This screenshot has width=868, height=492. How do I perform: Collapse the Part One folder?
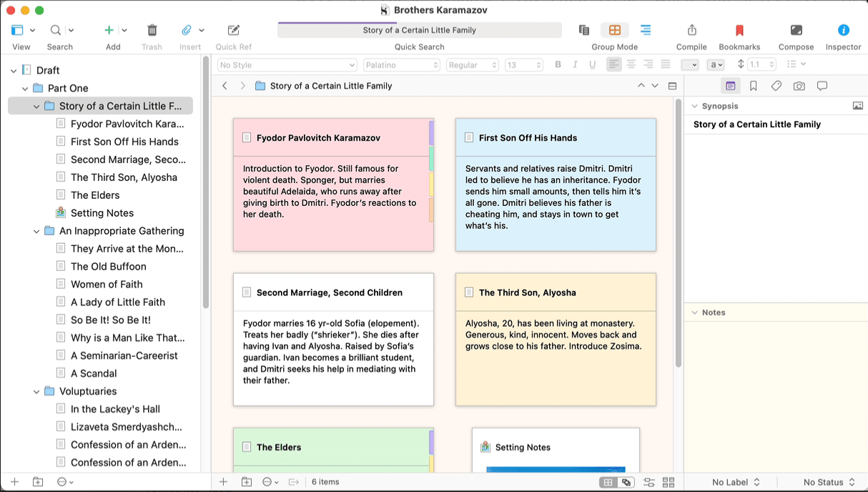pyautogui.click(x=25, y=89)
